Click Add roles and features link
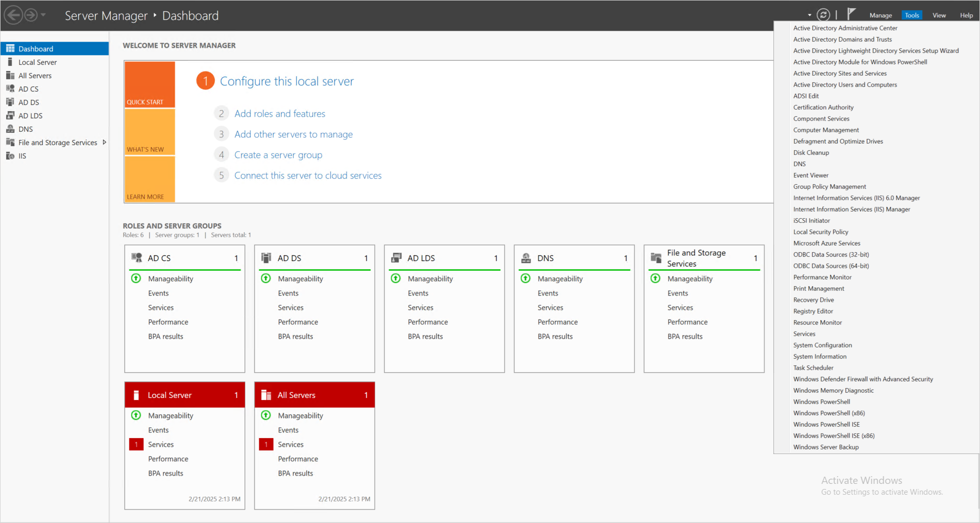This screenshot has width=980, height=523. coord(280,114)
